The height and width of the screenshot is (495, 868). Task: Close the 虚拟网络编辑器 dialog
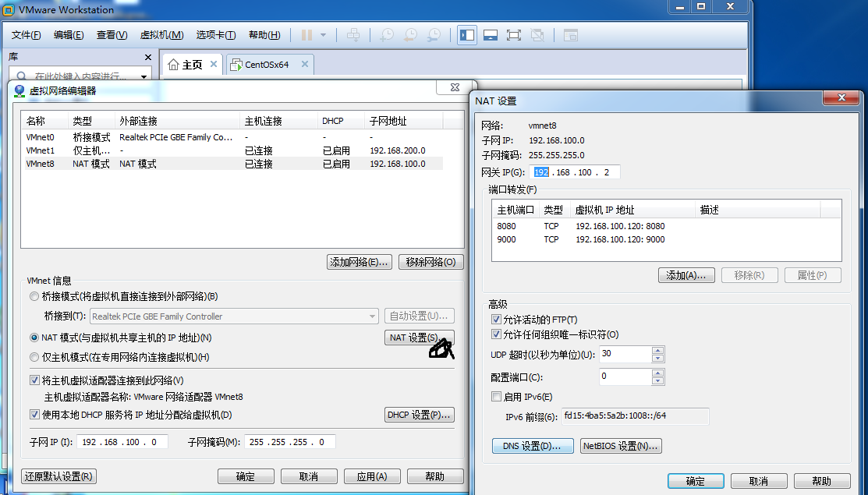click(455, 87)
